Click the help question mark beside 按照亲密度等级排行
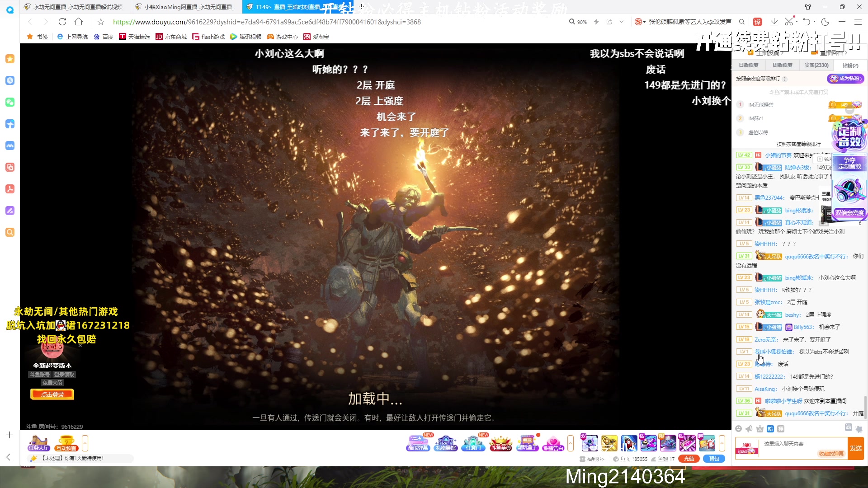 pyautogui.click(x=785, y=79)
